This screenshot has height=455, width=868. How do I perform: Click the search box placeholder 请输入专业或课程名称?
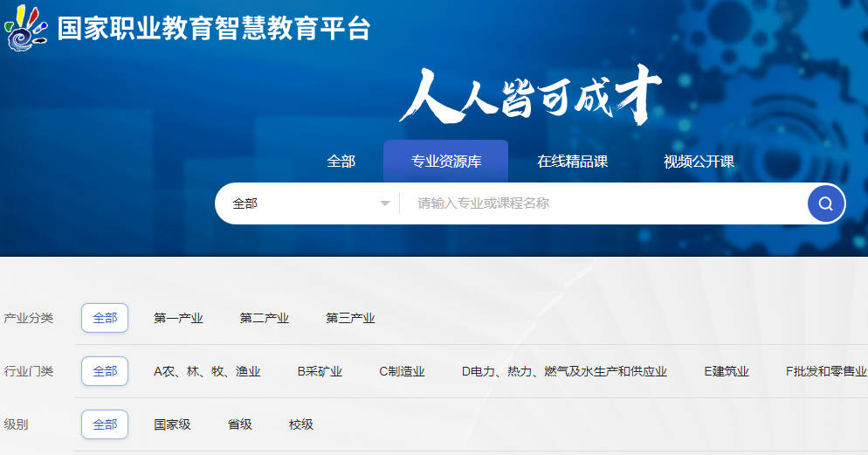coord(483,203)
